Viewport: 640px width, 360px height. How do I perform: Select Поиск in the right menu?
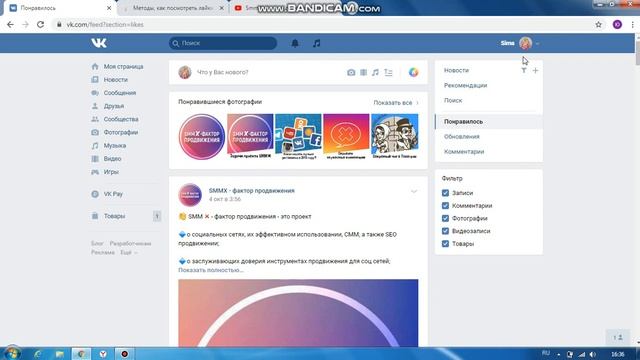click(453, 100)
